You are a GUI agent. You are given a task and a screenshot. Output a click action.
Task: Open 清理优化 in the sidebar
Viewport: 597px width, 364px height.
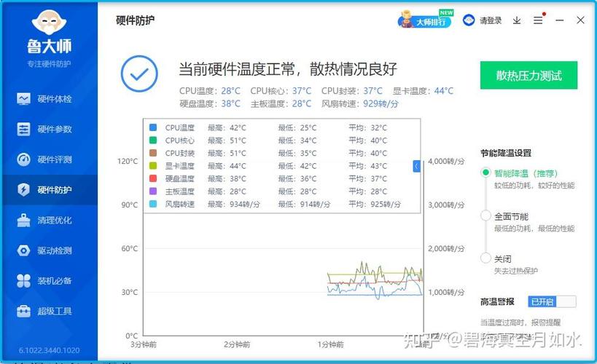coord(48,221)
